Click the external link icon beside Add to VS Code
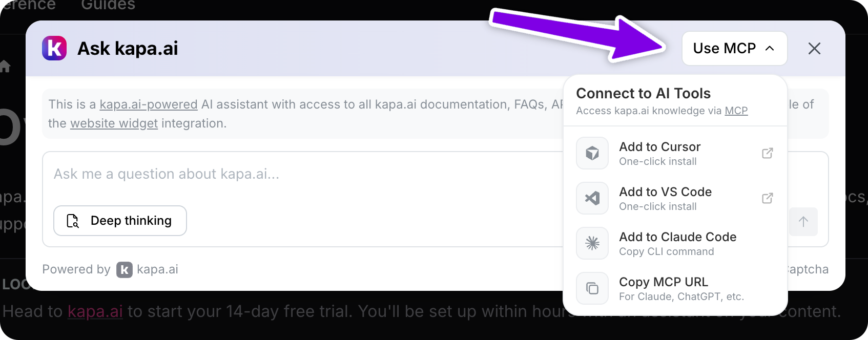868x340 pixels. coord(767,198)
